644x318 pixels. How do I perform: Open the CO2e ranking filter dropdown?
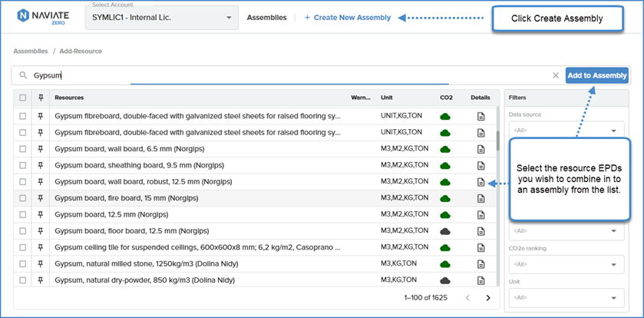(x=566, y=264)
